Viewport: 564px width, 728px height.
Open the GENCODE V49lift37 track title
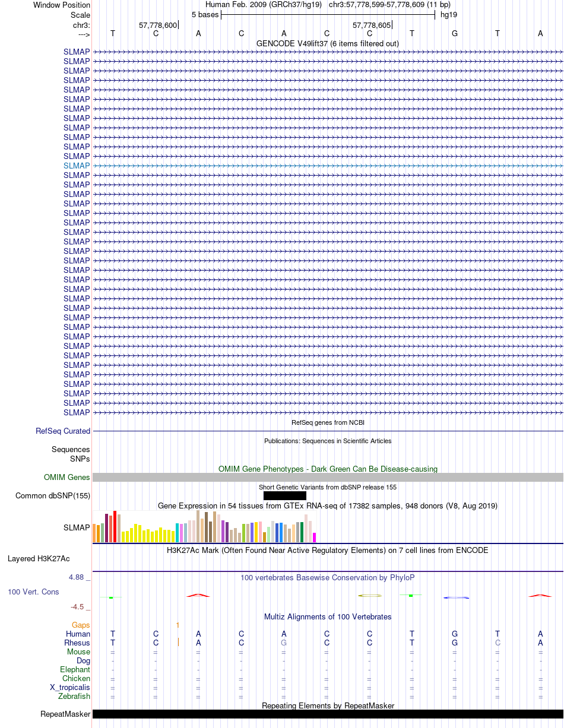pyautogui.click(x=328, y=43)
